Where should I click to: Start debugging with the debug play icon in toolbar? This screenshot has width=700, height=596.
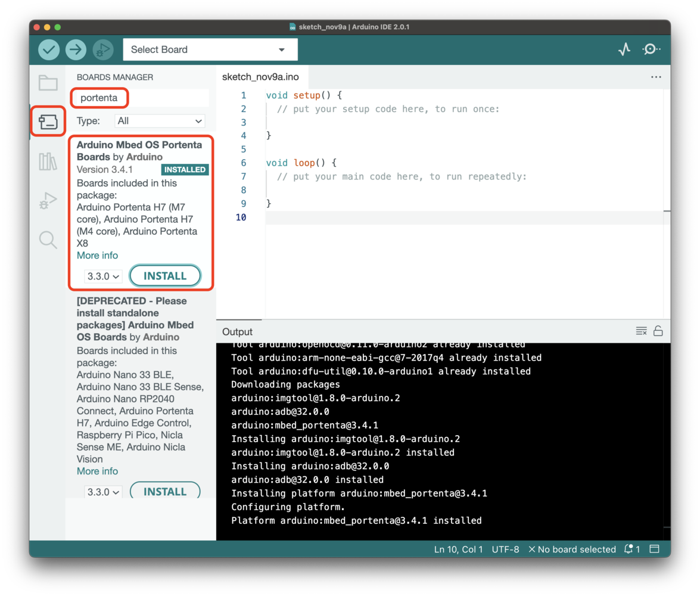[103, 49]
